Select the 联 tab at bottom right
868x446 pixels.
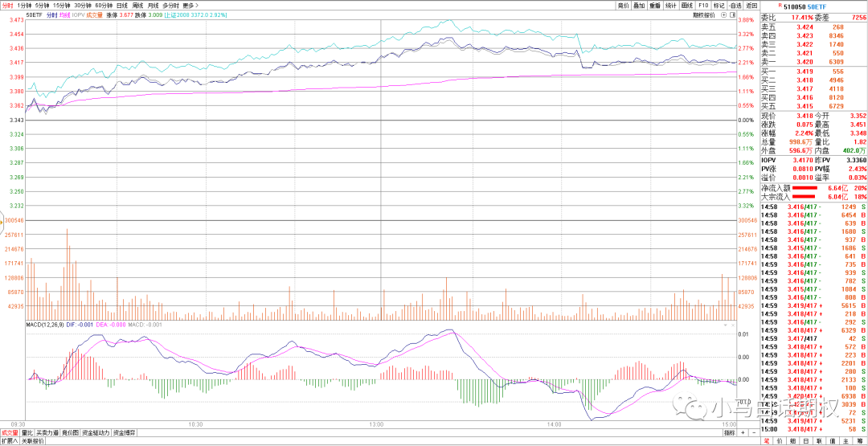(819, 441)
